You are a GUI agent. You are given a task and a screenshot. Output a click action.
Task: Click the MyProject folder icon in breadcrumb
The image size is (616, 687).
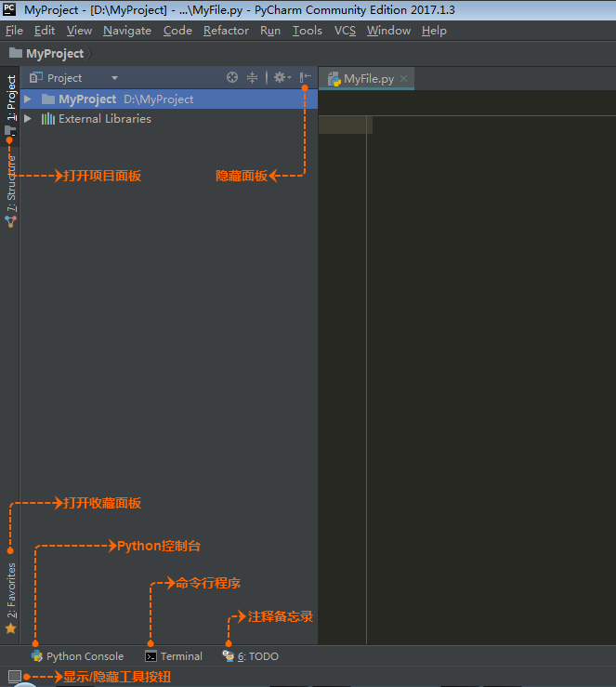pos(16,53)
